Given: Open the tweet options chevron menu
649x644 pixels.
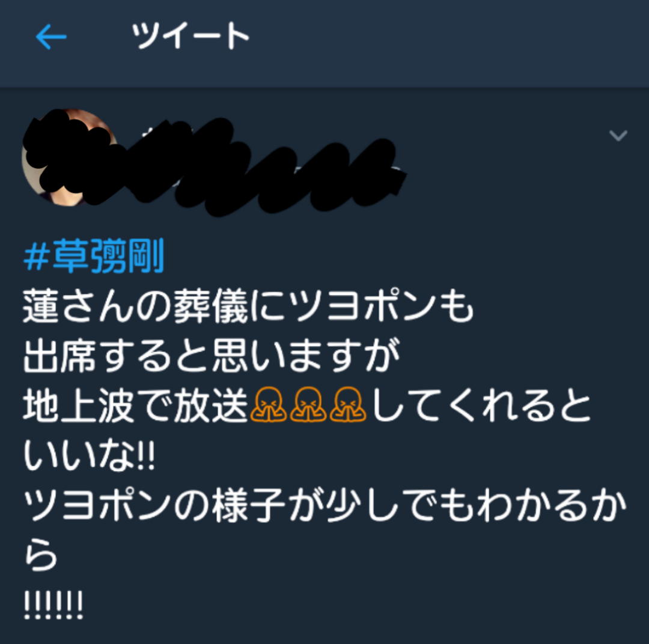Looking at the screenshot, I should click(618, 135).
